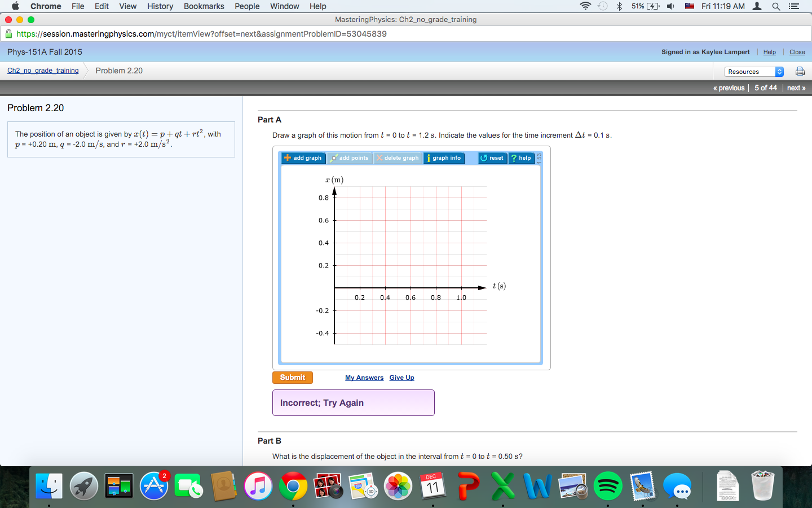The image size is (812, 508).
Task: Click the Bluetooth menu bar icon
Action: click(x=619, y=6)
